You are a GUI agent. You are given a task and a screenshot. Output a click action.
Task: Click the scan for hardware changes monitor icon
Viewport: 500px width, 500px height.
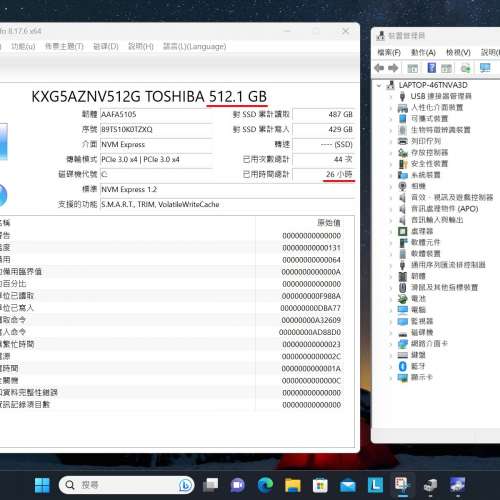(x=485, y=68)
